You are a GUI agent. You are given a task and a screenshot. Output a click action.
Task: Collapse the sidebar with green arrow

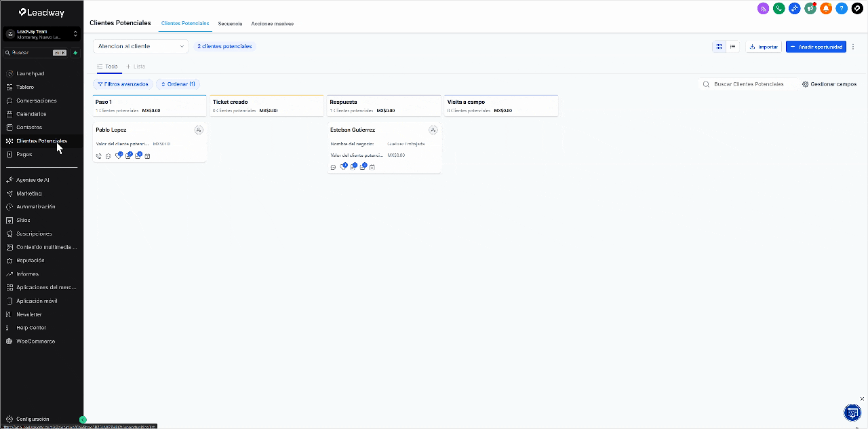click(83, 419)
